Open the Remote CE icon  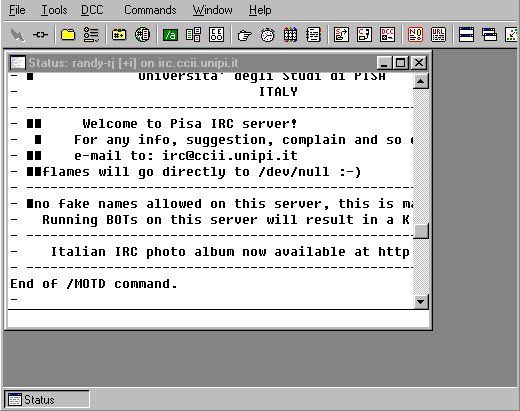216,35
